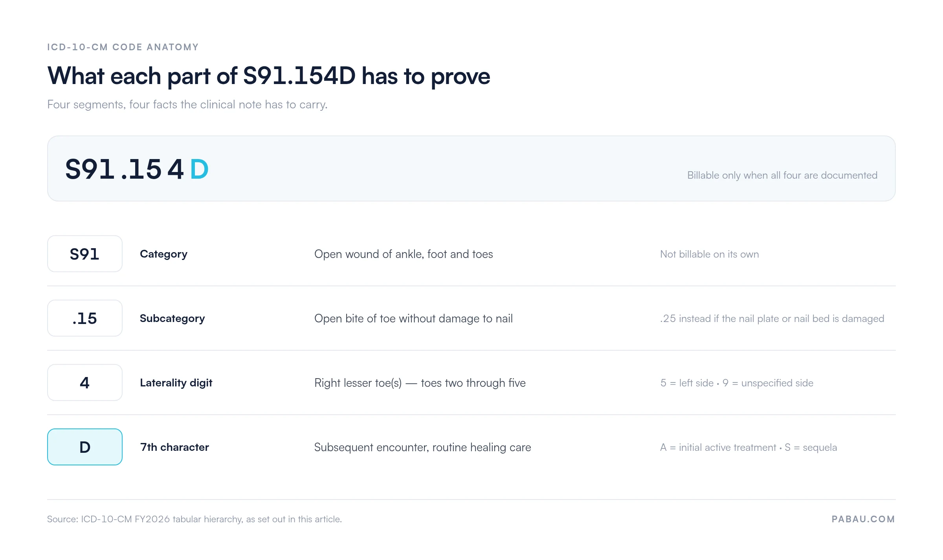Select the .15 subcategory code box

coord(85,318)
